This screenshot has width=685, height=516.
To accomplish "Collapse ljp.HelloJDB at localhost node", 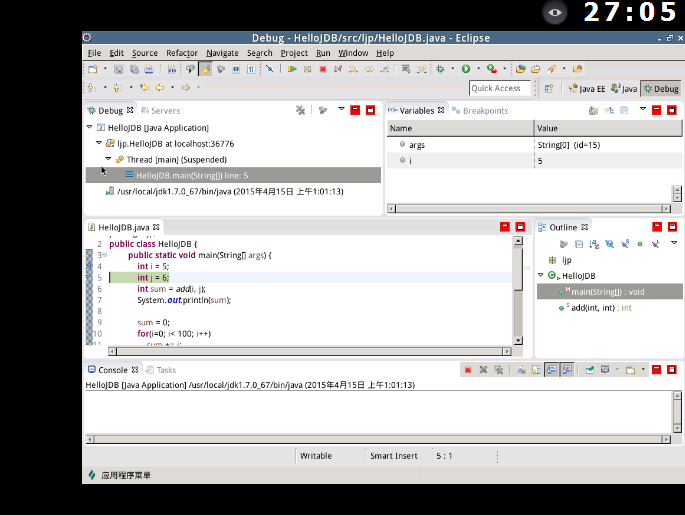I will tap(99, 143).
